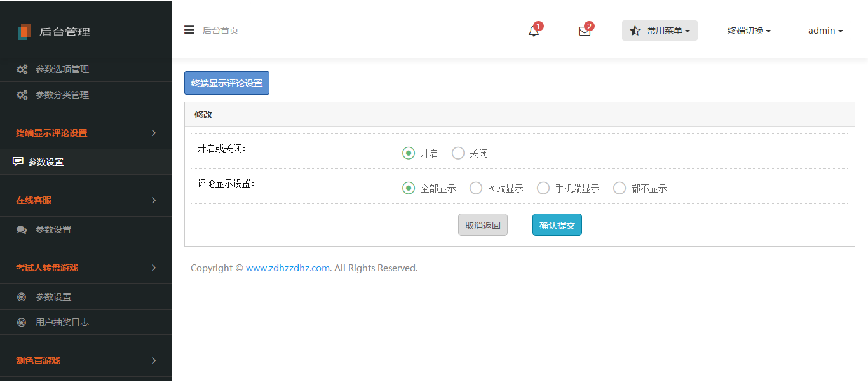Expand the 考试大转盘游戏 sidebar section
Viewport: 868px width, 382px height.
[x=86, y=268]
